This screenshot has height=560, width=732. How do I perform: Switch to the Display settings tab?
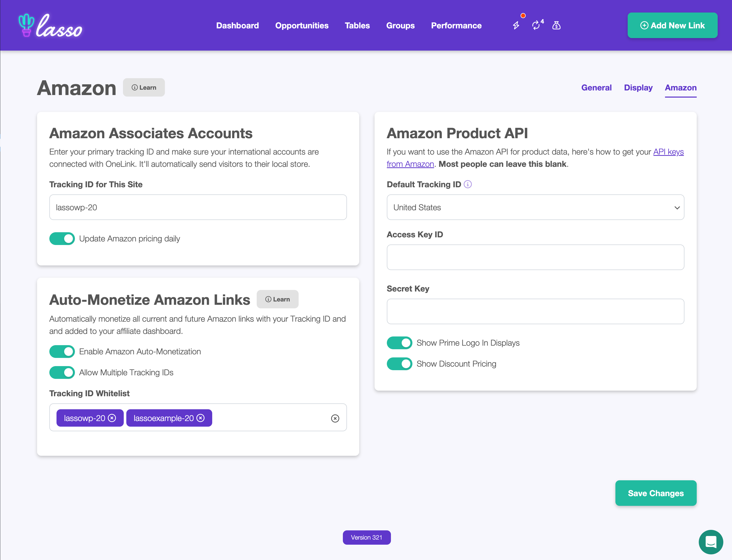click(638, 88)
